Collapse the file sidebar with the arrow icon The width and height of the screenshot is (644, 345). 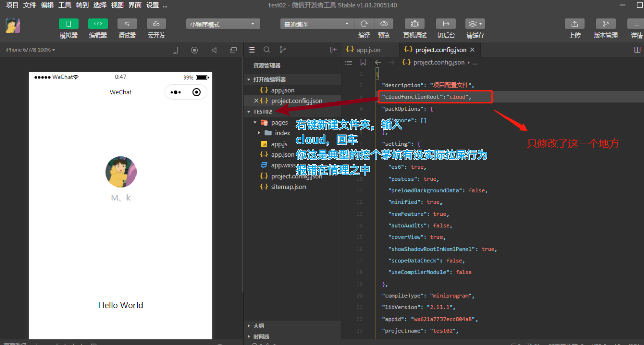[x=333, y=50]
